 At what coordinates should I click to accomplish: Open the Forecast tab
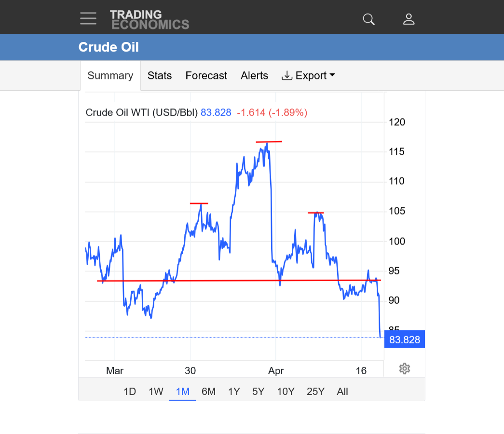point(206,76)
